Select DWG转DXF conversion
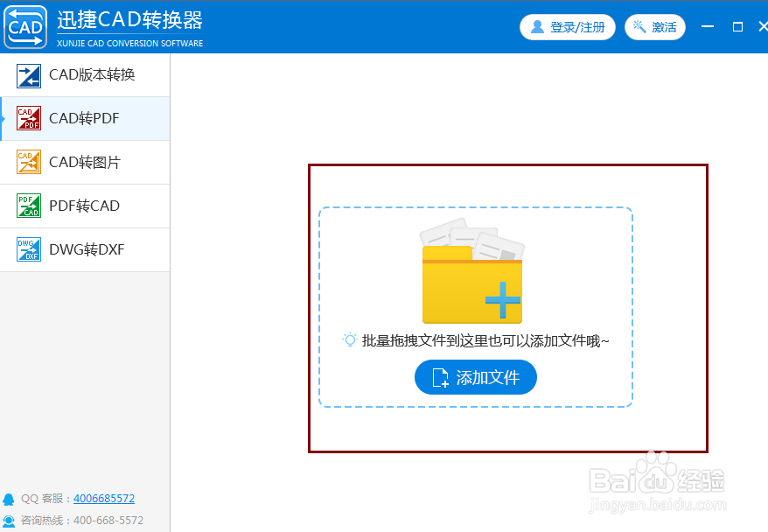The image size is (768, 532). (85, 249)
